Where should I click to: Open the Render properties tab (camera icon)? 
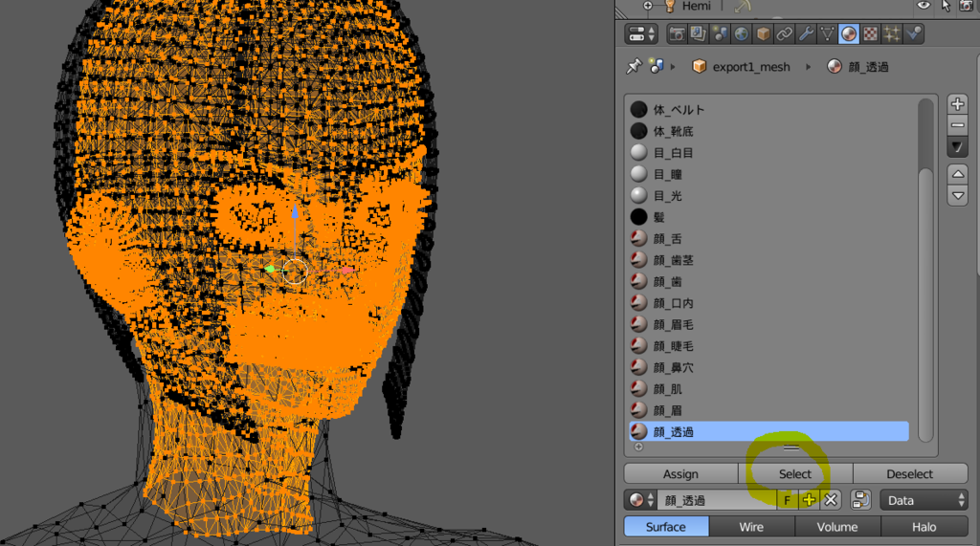677,33
